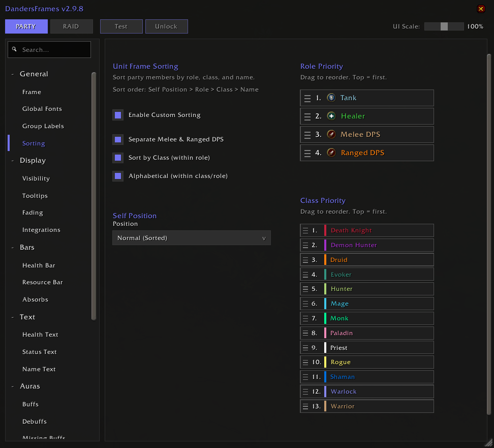
Task: Toggle Sort by Class checkbox
Action: click(x=118, y=158)
